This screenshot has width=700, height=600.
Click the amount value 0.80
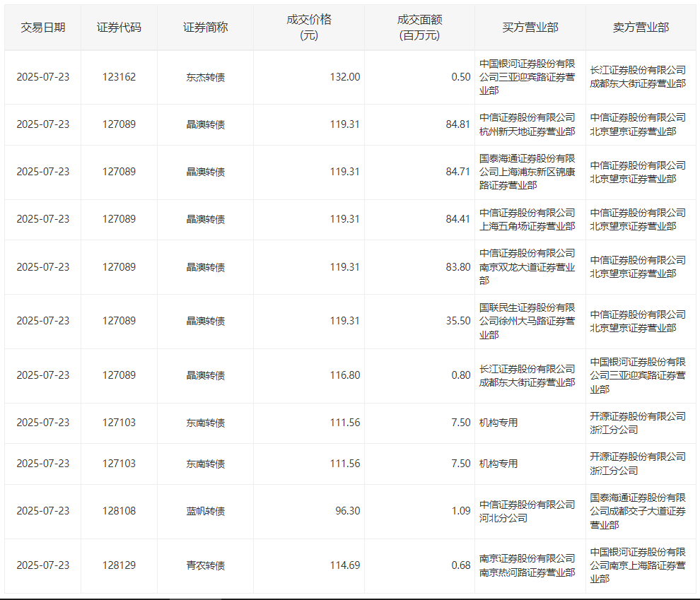(461, 375)
